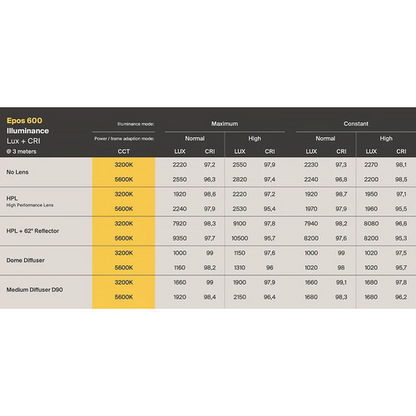Image resolution: width=416 pixels, height=416 pixels.
Task: Click the '9350' lux value
Action: click(180, 238)
